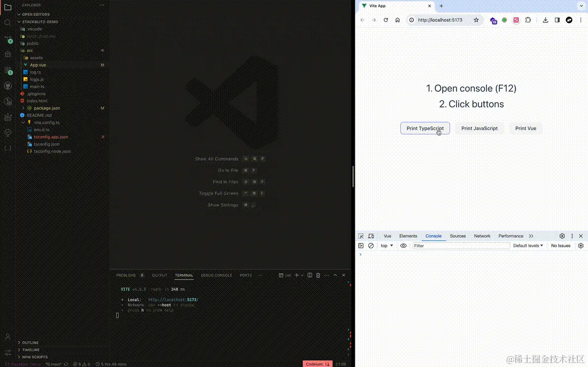This screenshot has height=367, width=588.
Task: Click the site information icon in address bar
Action: pyautogui.click(x=412, y=20)
